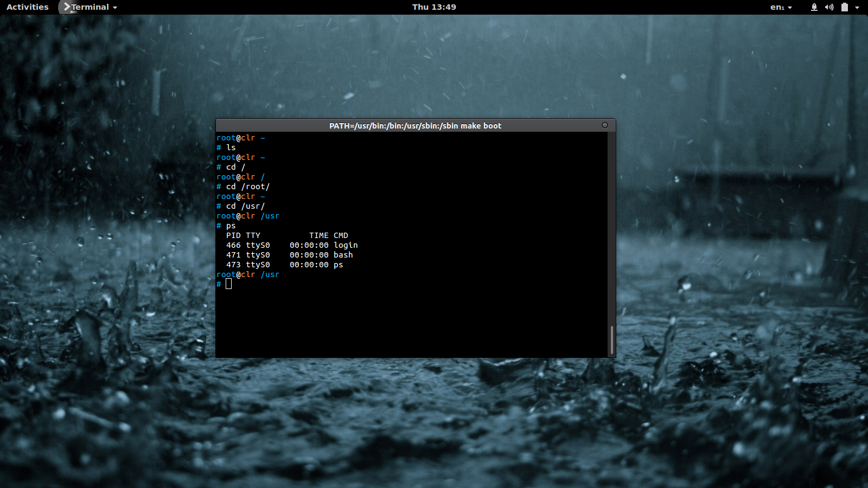
Task: Click the terminal vertical scrollbar
Action: pos(611,340)
